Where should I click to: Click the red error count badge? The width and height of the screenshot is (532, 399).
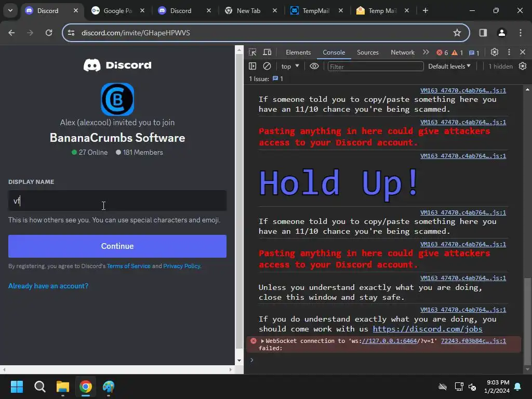click(x=442, y=52)
